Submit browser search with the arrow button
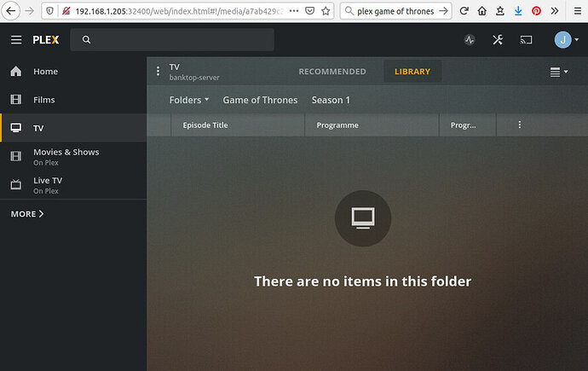Image resolution: width=588 pixels, height=371 pixels. (444, 11)
